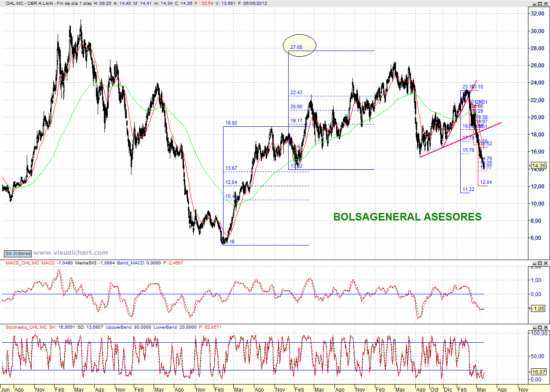Click the 14,36 current price label
Screen dimensions: 550x392
pyautogui.click(x=539, y=166)
